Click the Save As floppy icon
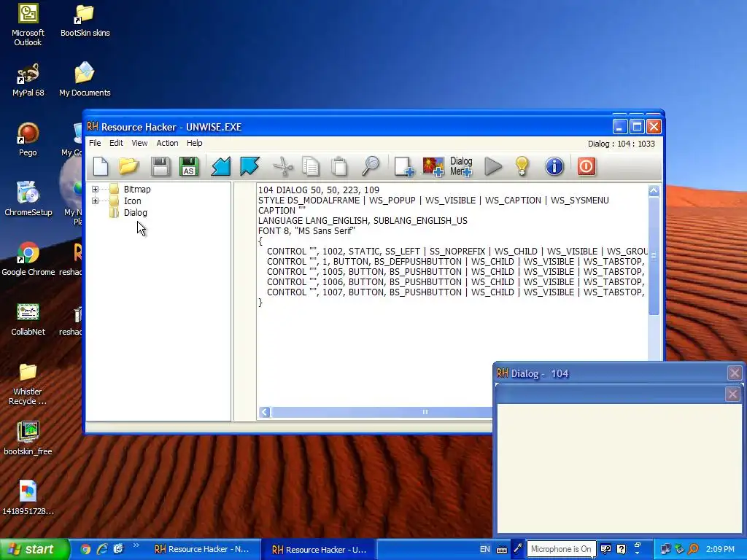747x560 pixels. [x=189, y=166]
